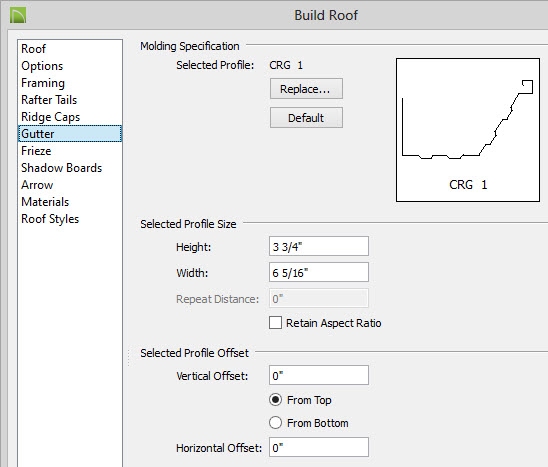The width and height of the screenshot is (548, 467).
Task: Choose the From Bottom radio option
Action: 275,423
